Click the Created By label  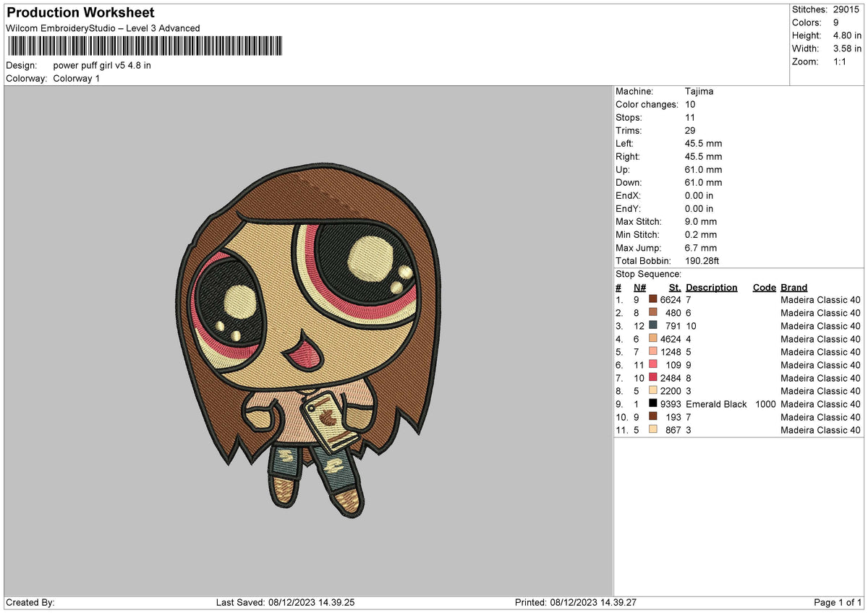(x=30, y=602)
